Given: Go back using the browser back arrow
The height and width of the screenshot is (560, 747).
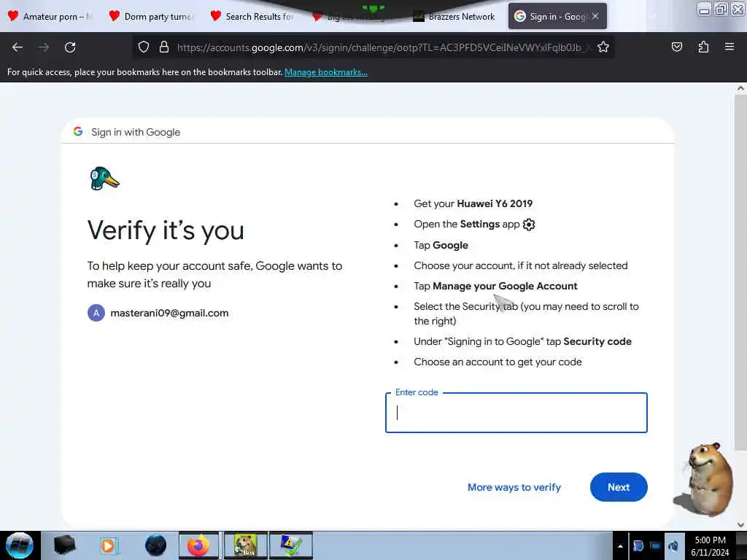Looking at the screenshot, I should (x=18, y=47).
